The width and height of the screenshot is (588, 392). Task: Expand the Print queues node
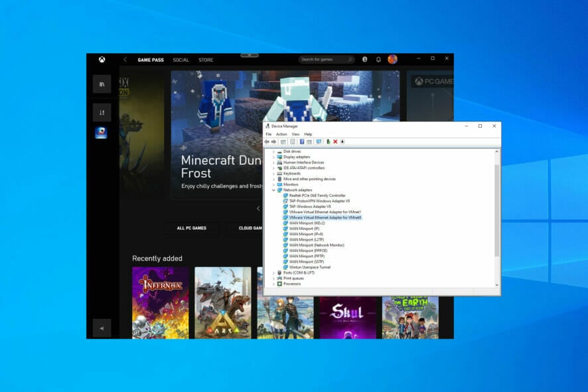pos(273,278)
